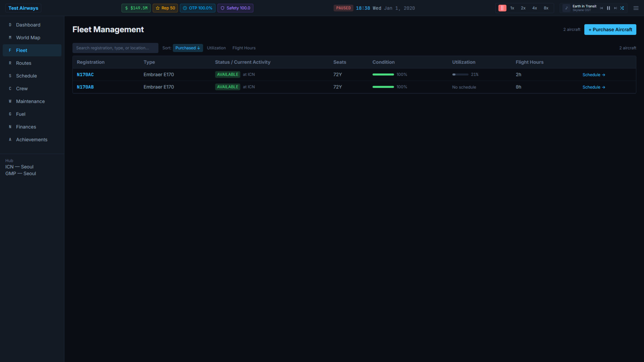Click the music note icon
This screenshot has height=362, width=644.
pos(567,8)
